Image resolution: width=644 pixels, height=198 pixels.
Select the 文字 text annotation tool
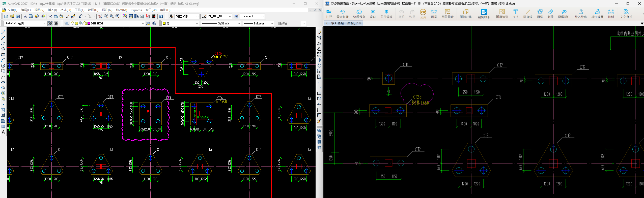(516, 14)
